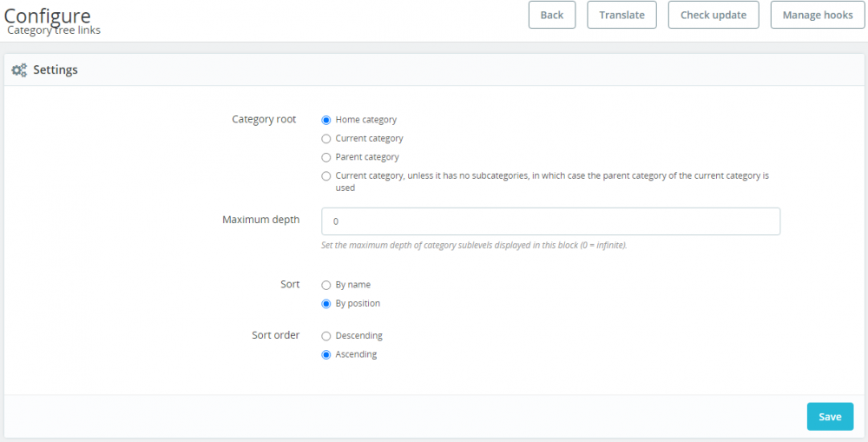This screenshot has width=868, height=442.
Task: Open Manage hooks
Action: pyautogui.click(x=817, y=15)
